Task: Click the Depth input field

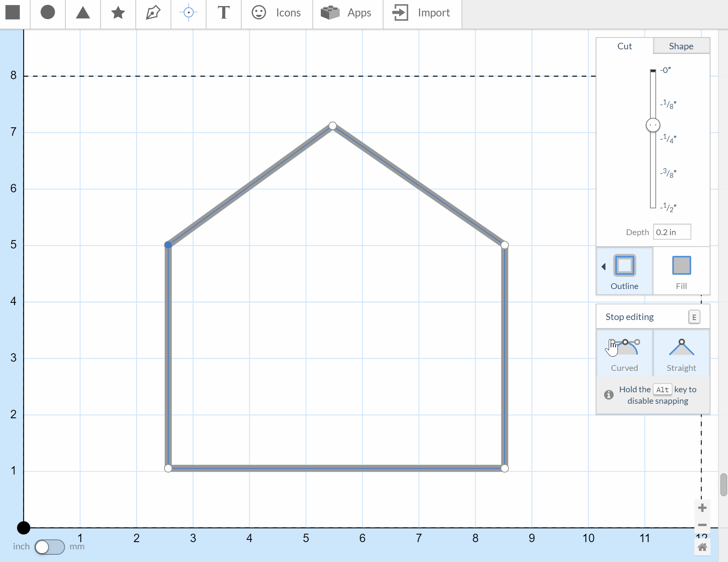Action: pyautogui.click(x=671, y=232)
